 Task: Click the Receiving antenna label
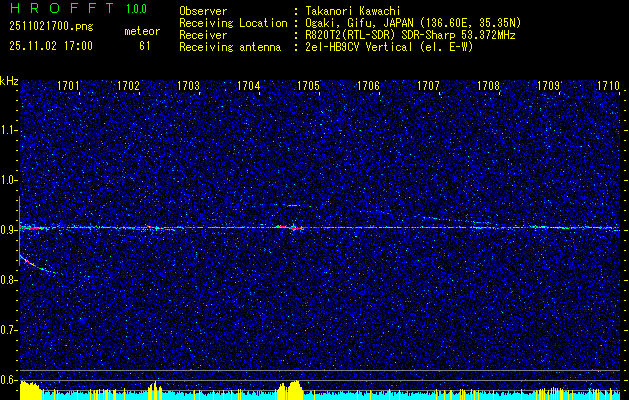tap(230, 47)
